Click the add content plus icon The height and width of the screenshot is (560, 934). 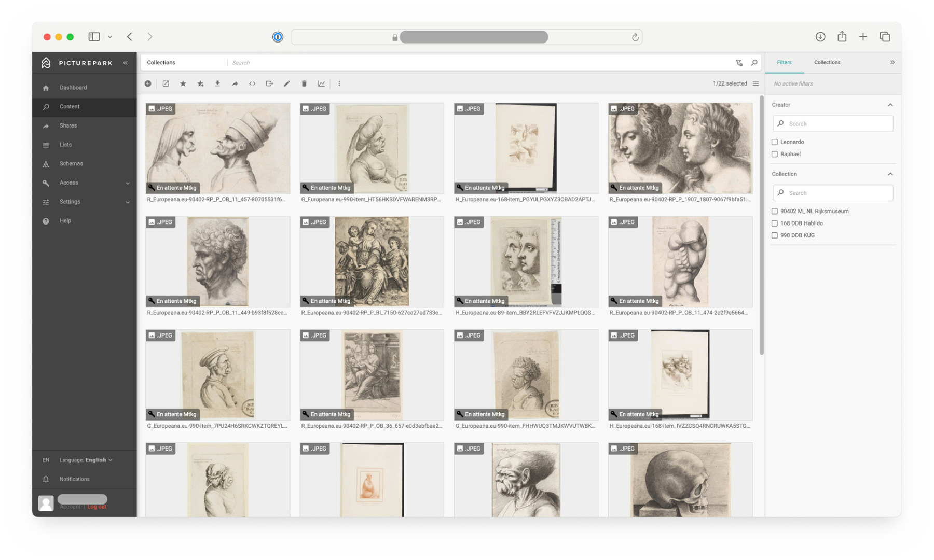click(148, 83)
